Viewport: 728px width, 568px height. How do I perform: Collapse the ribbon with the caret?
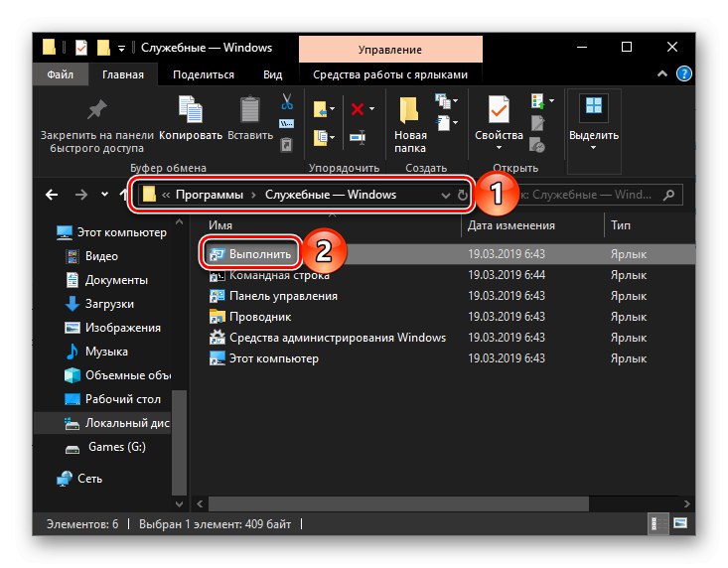pos(662,73)
